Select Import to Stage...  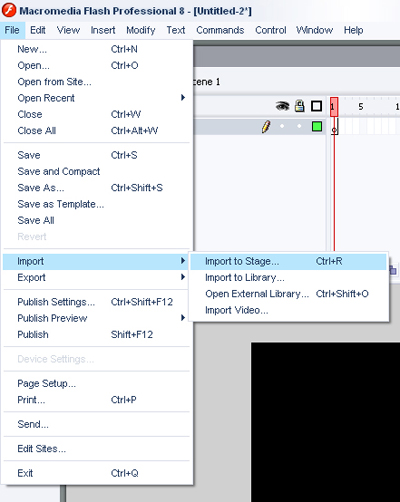(x=289, y=261)
